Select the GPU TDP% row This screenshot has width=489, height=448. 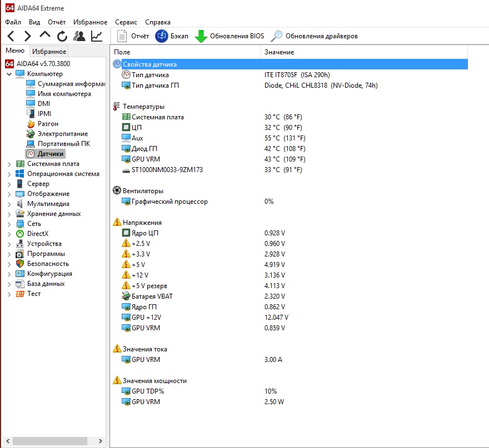(x=290, y=391)
